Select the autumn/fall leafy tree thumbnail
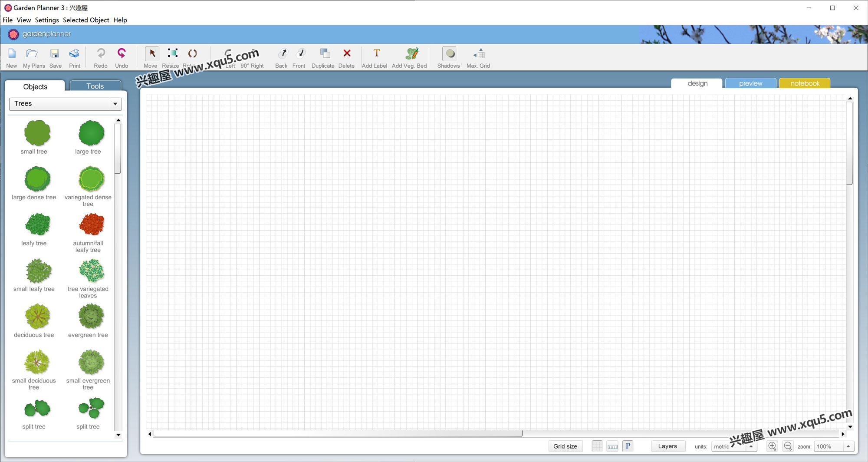 [x=91, y=224]
